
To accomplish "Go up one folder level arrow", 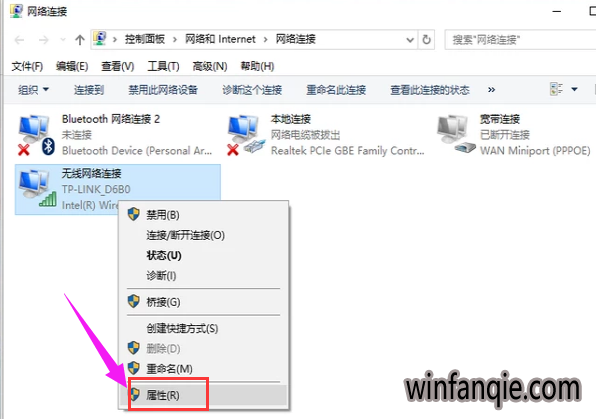I will 80,40.
